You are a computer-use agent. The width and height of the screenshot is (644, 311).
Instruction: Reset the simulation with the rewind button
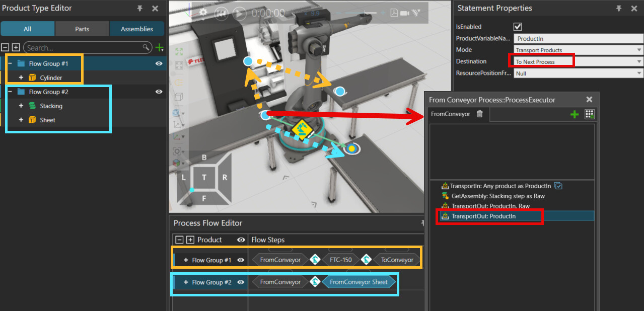pyautogui.click(x=221, y=14)
